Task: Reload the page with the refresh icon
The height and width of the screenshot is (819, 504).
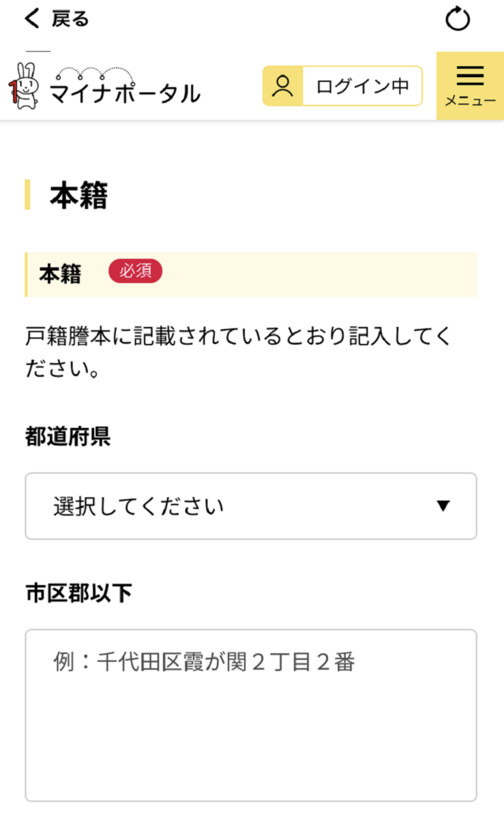Action: click(458, 19)
